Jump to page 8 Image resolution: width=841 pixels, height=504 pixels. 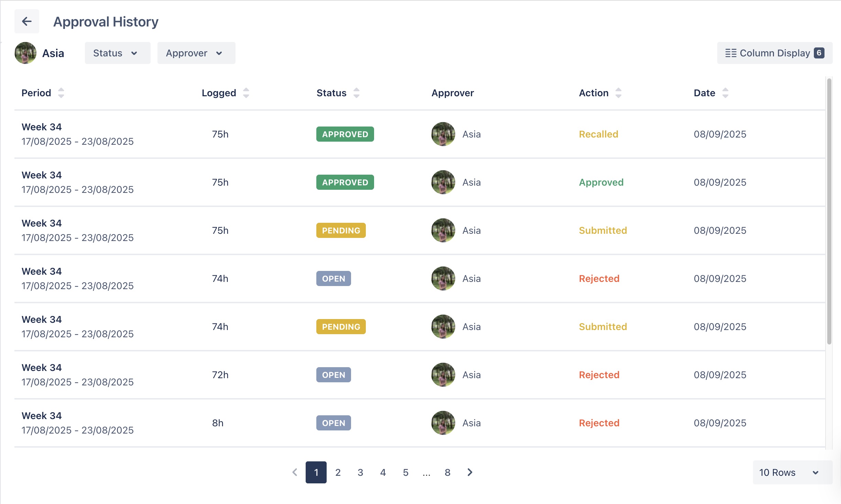[x=447, y=472]
